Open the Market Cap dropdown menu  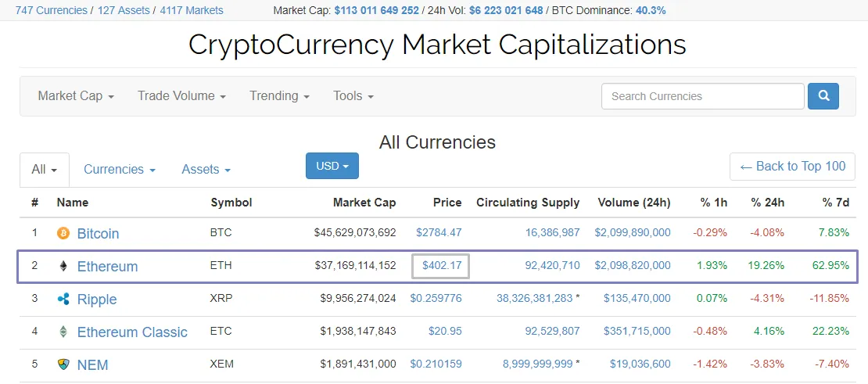coord(76,96)
